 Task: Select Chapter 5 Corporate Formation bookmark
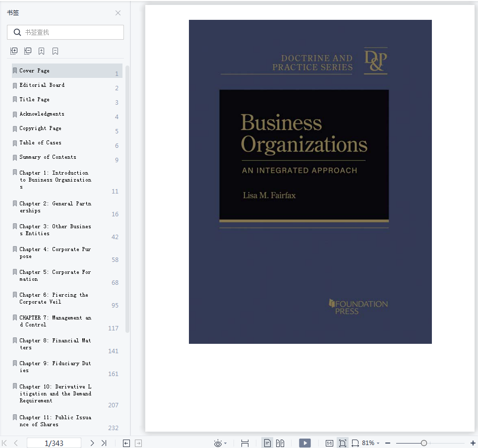[x=67, y=276]
